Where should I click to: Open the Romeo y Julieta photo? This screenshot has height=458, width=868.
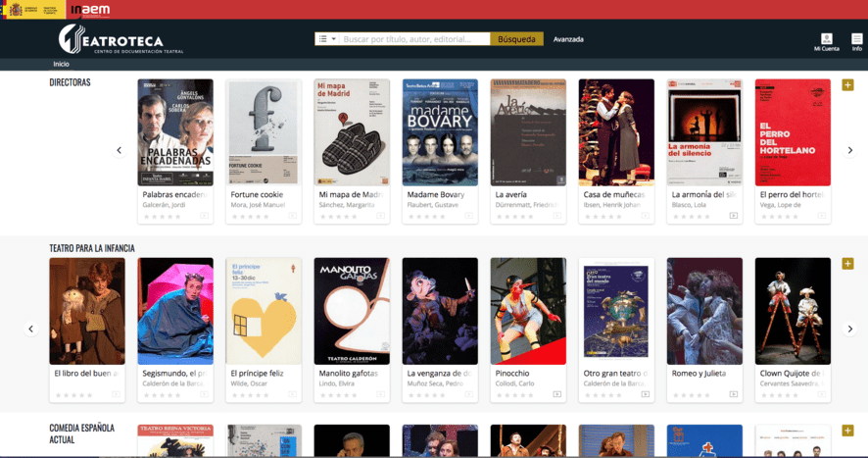(x=704, y=311)
